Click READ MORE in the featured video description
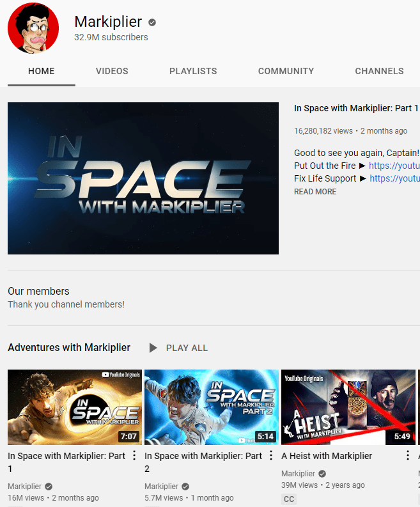This screenshot has width=420, height=507. [x=315, y=192]
